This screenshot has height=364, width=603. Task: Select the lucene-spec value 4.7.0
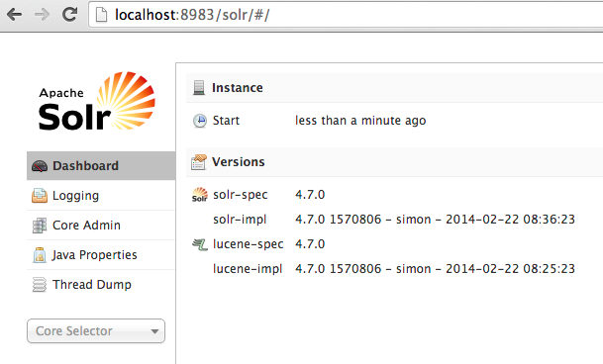pyautogui.click(x=310, y=244)
